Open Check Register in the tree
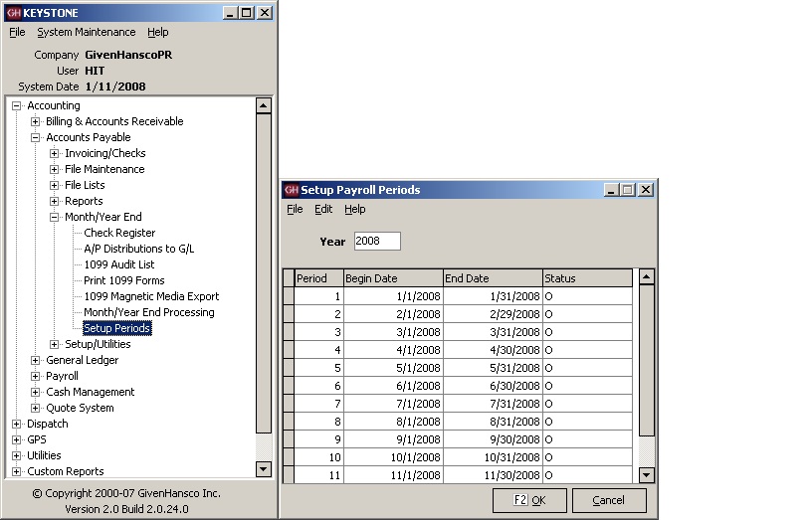 [119, 233]
